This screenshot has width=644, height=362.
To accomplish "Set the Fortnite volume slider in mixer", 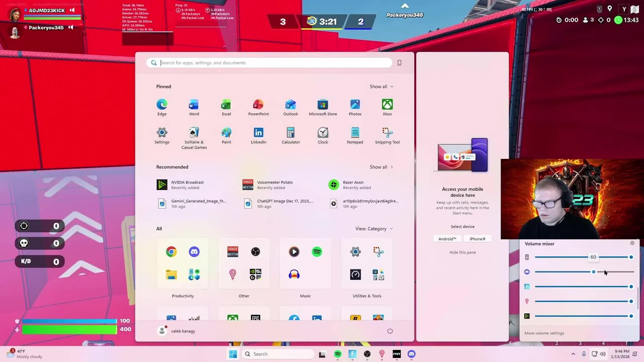I will tap(583, 287).
